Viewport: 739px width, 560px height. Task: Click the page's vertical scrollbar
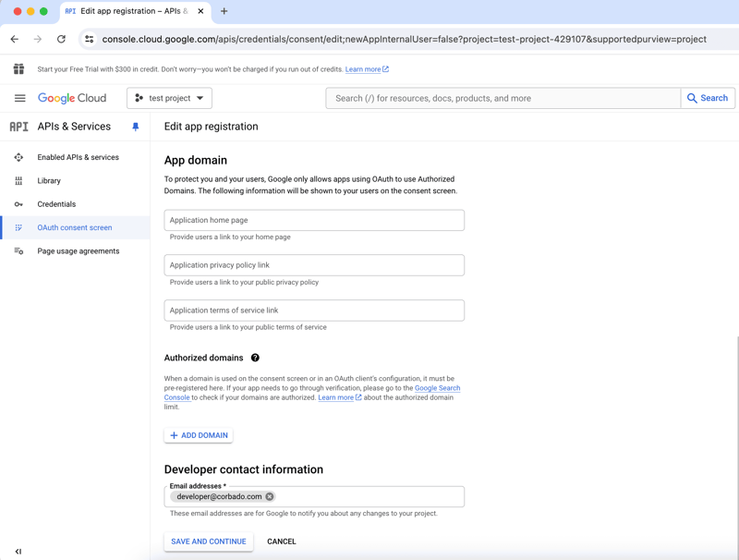736,448
